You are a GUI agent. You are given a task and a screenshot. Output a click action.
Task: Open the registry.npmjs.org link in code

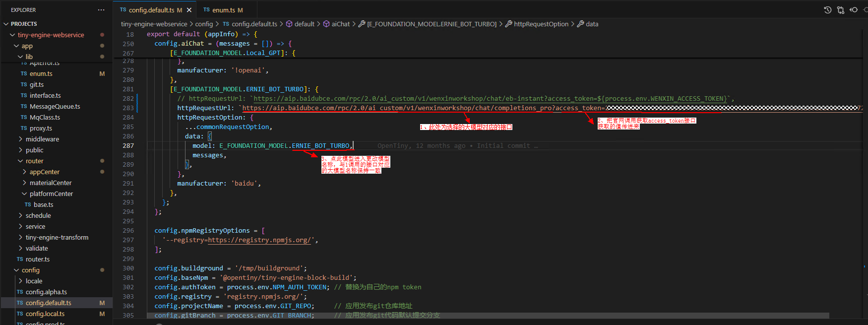259,240
